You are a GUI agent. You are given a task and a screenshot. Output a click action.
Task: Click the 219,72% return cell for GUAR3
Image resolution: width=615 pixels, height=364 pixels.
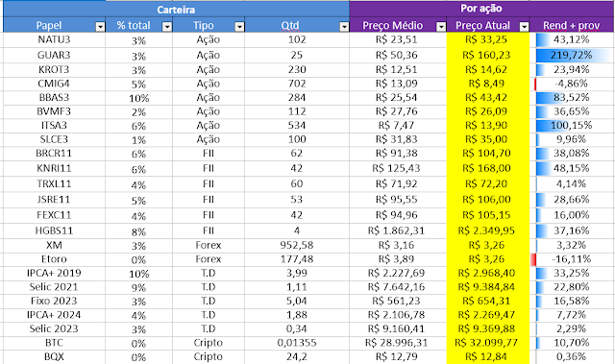[x=572, y=55]
